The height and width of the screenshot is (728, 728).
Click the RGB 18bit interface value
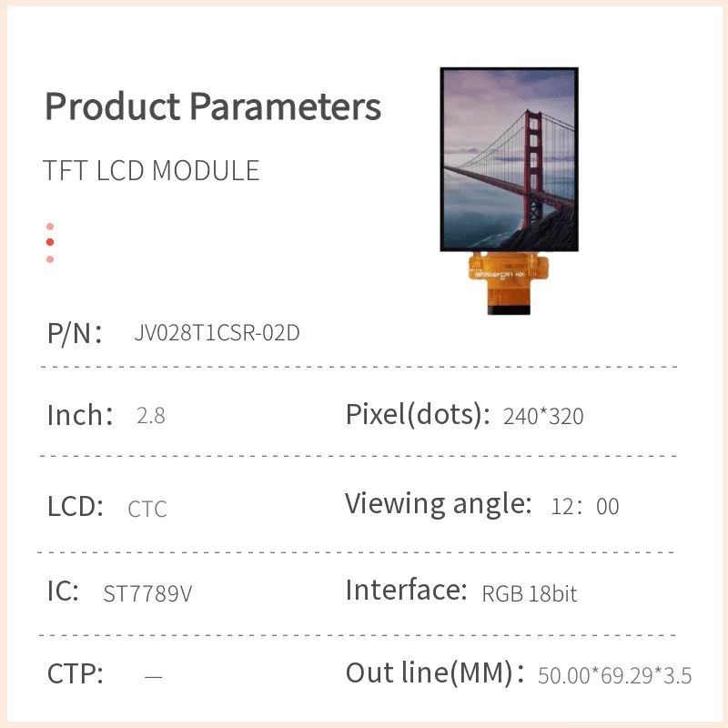530,594
